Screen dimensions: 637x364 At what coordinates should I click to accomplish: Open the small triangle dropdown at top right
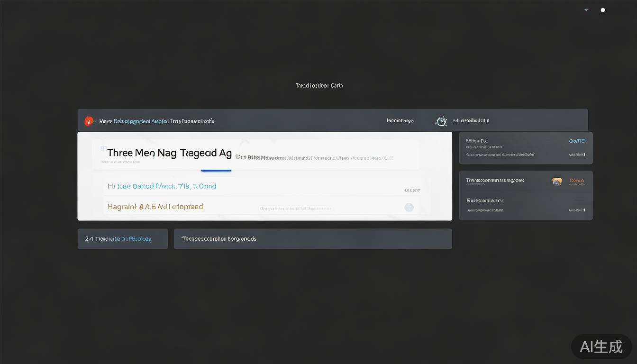[x=586, y=10]
